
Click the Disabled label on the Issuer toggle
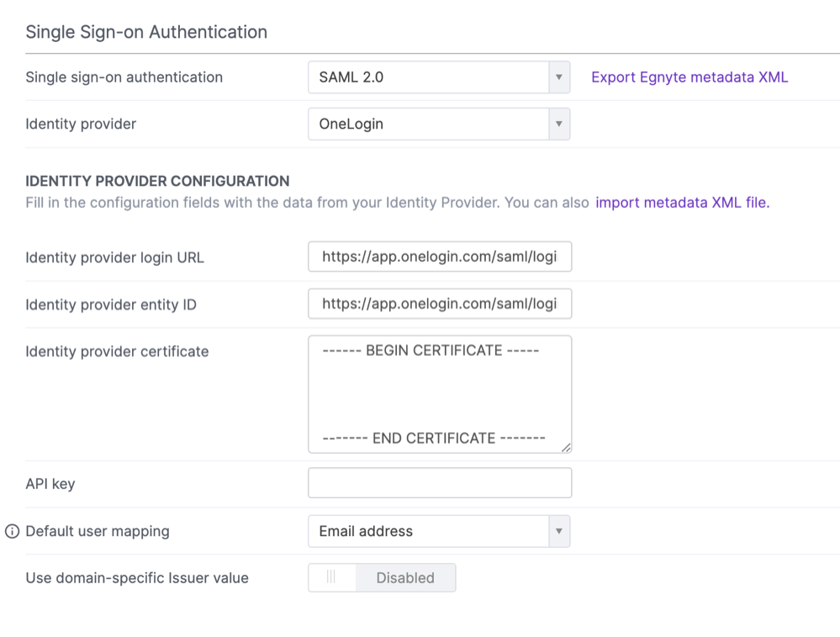pyautogui.click(x=405, y=577)
